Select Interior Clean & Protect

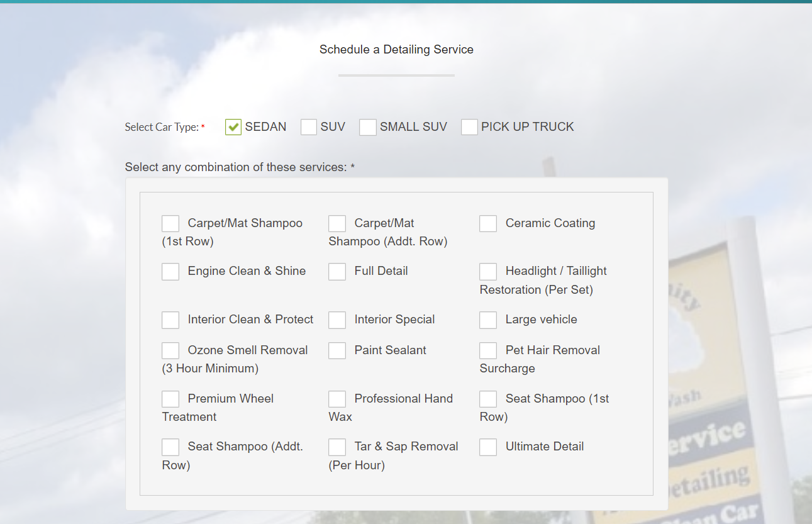click(x=170, y=320)
